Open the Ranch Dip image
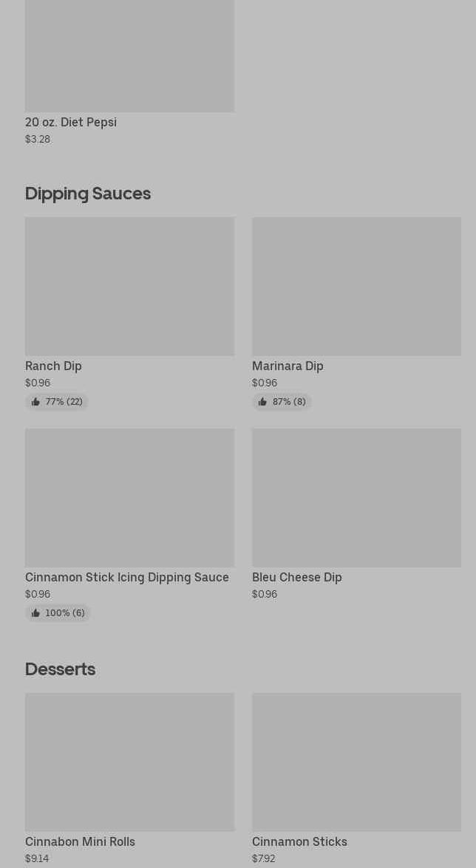This screenshot has height=868, width=476. pyautogui.click(x=129, y=286)
